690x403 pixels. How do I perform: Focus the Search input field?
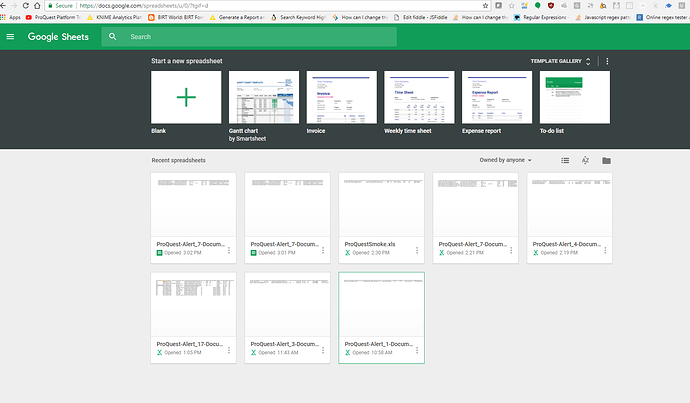[x=249, y=37]
